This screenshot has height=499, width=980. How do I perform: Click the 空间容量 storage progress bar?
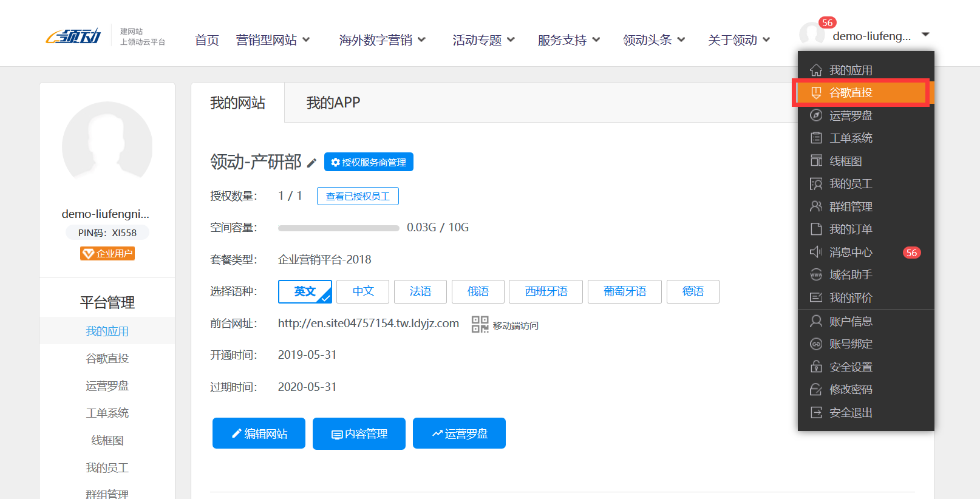338,228
